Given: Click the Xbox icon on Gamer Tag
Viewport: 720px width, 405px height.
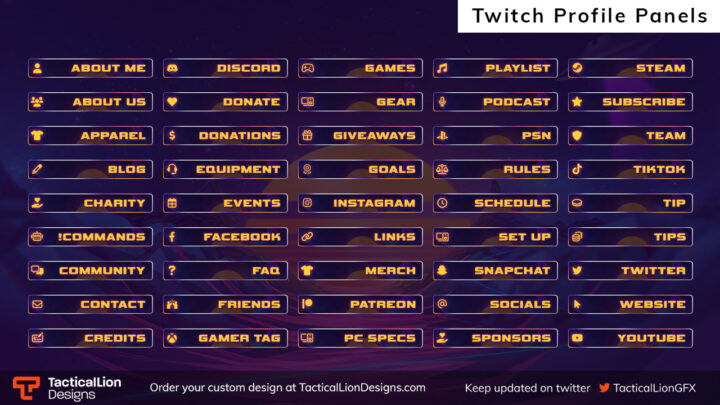Looking at the screenshot, I should 172,338.
